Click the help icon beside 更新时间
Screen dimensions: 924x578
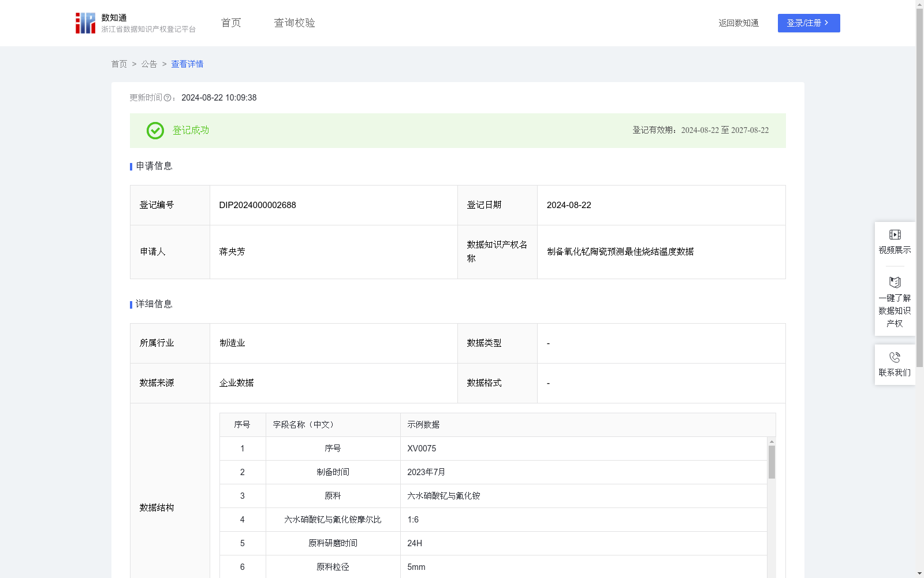point(167,98)
